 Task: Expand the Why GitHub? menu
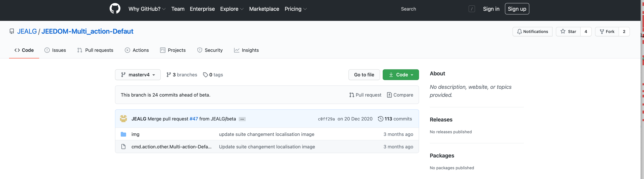[x=147, y=9]
